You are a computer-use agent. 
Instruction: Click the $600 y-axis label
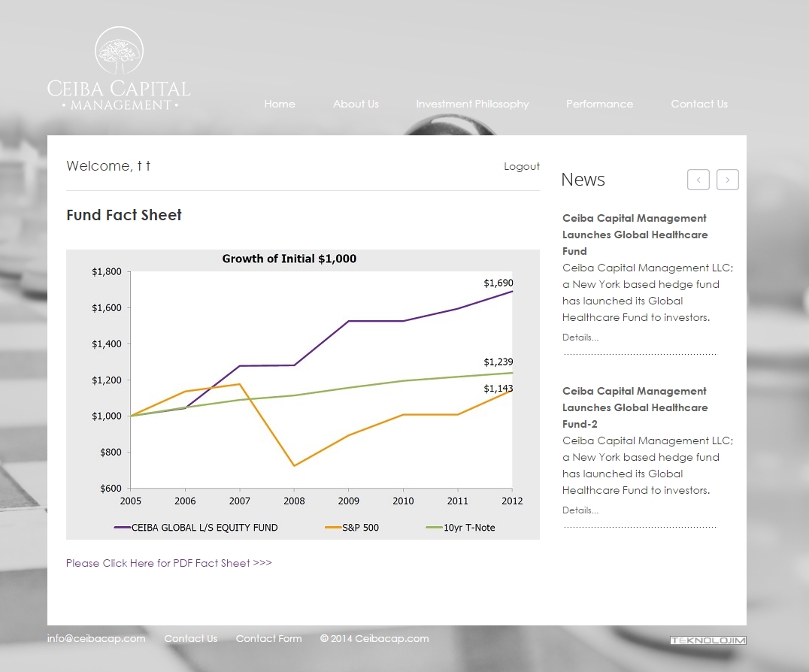pos(111,488)
